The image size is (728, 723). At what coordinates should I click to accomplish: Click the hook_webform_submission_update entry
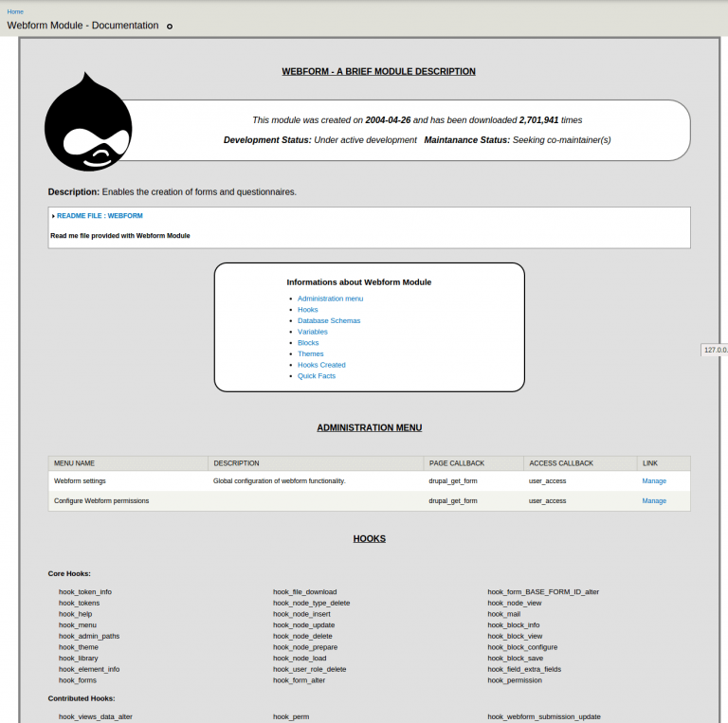tap(544, 717)
